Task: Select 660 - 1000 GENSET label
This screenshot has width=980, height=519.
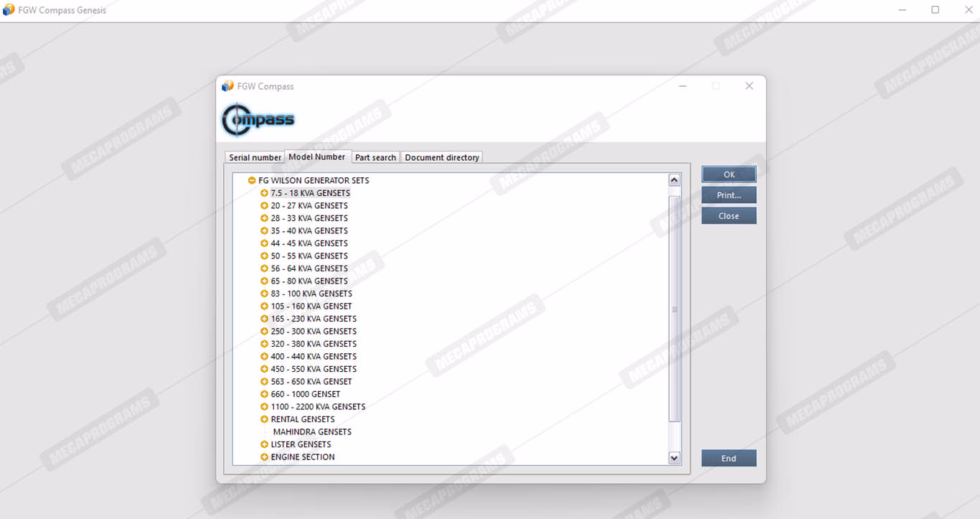Action: tap(306, 394)
